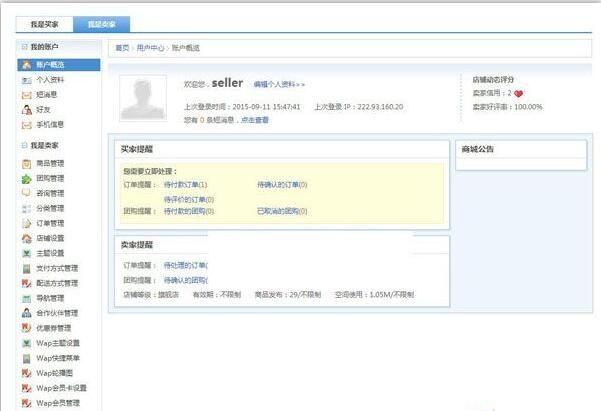This screenshot has height=411, width=601.
Task: Click 有效期：不限制 text
Action: tap(217, 295)
